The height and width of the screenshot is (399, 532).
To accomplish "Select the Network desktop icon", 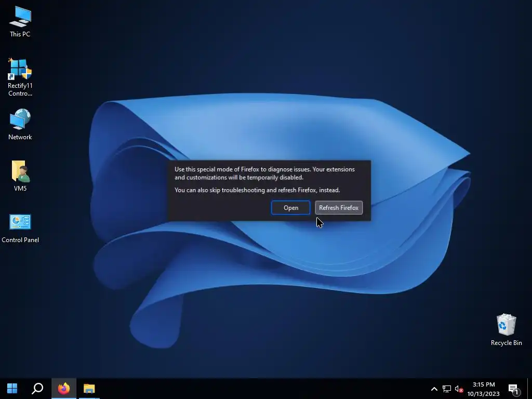I will coord(20,125).
